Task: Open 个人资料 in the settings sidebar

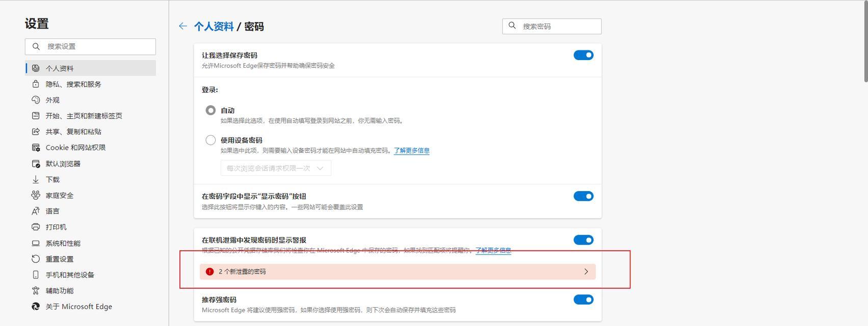Action: click(x=91, y=68)
